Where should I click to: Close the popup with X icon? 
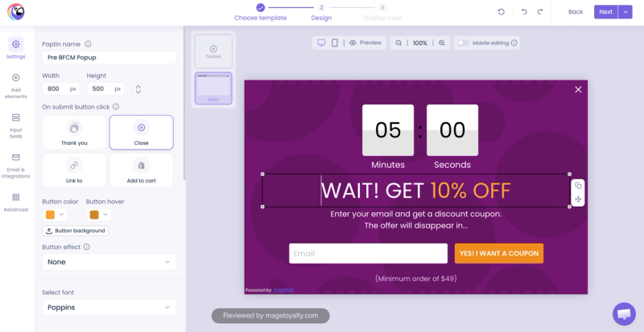(x=578, y=89)
